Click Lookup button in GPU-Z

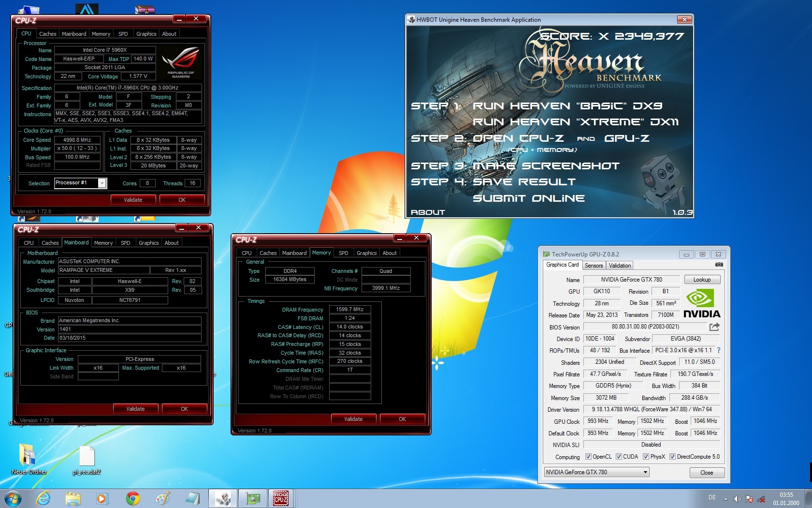tap(702, 280)
